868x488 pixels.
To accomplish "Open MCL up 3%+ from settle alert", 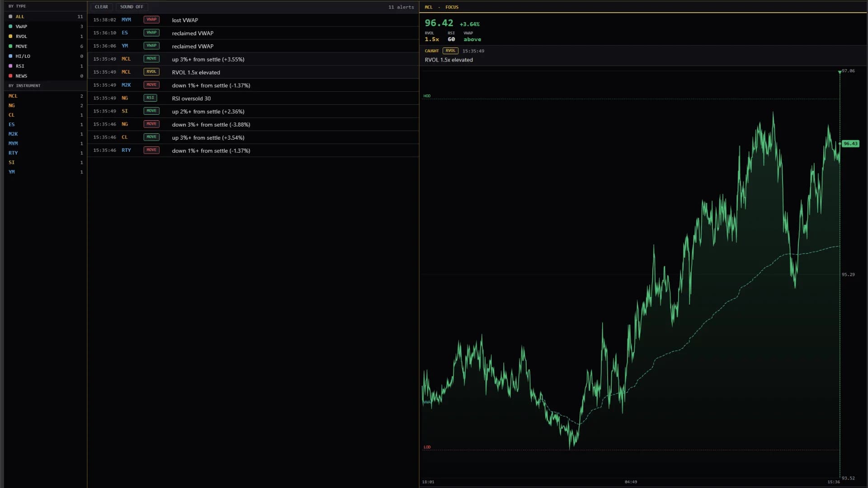I will tap(253, 59).
